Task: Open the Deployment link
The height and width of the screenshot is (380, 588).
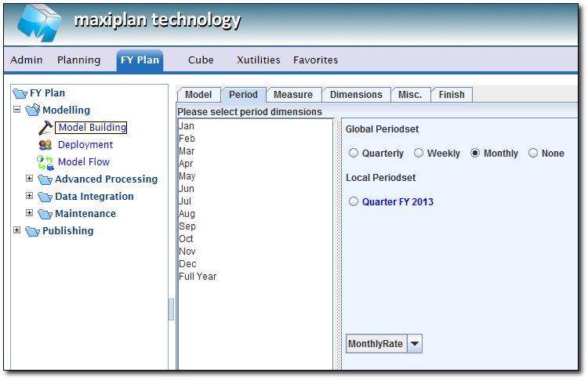Action: coord(85,145)
